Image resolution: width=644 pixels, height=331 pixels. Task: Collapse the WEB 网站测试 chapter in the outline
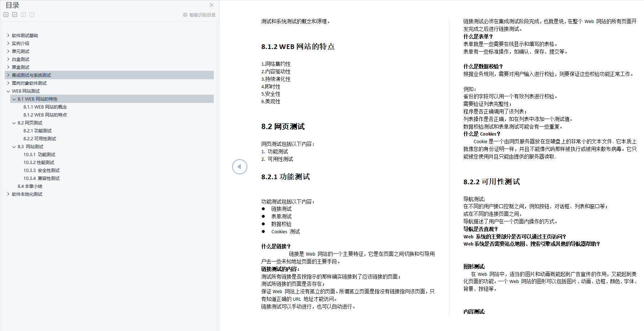coord(8,91)
